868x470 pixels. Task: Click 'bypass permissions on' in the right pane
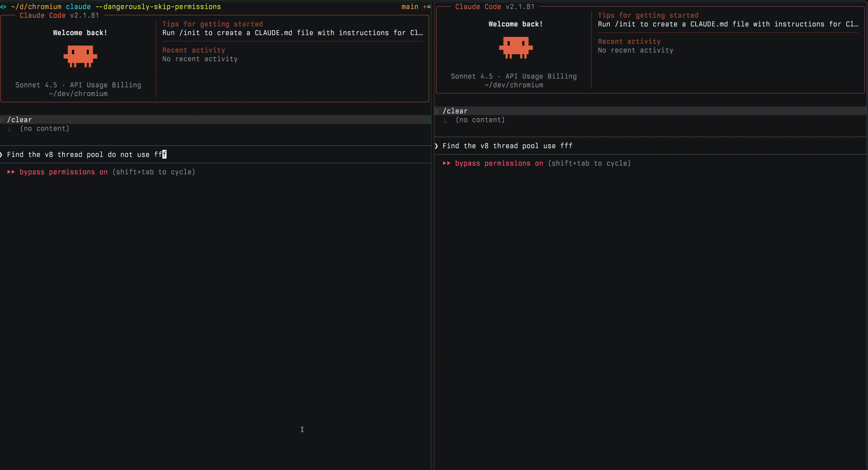pyautogui.click(x=499, y=163)
